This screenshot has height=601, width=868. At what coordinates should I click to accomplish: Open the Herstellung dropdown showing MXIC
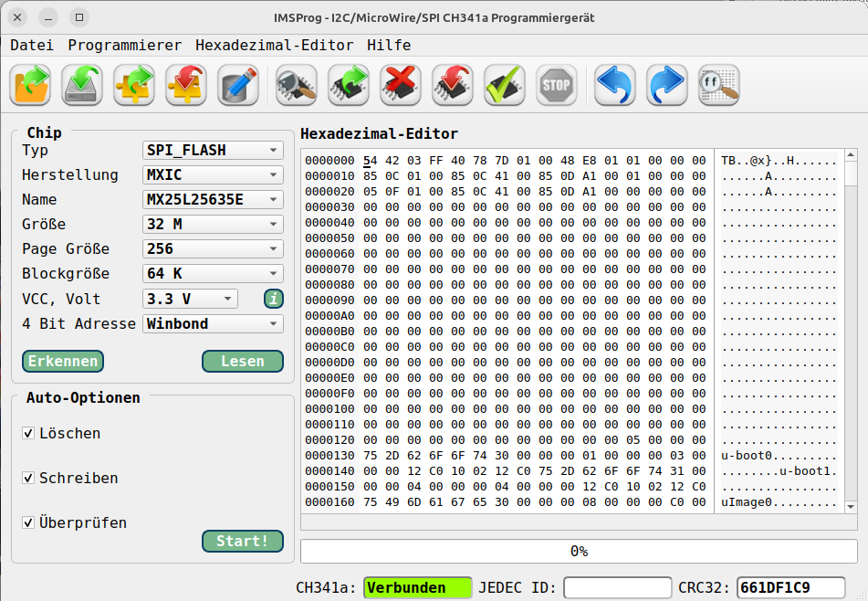pos(214,175)
